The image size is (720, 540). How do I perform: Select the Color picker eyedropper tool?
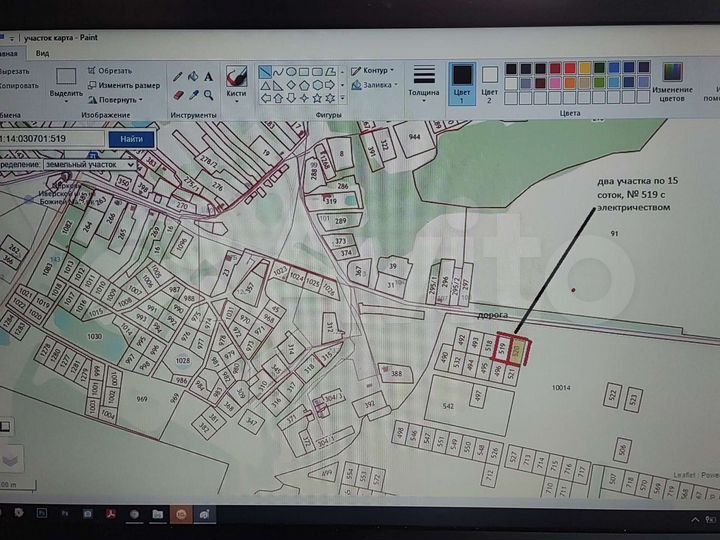click(194, 95)
